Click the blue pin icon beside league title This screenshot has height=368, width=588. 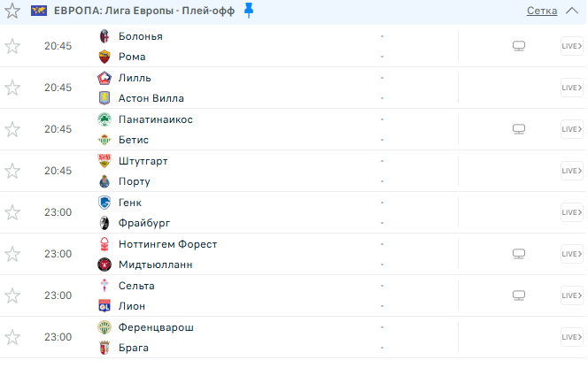click(249, 11)
